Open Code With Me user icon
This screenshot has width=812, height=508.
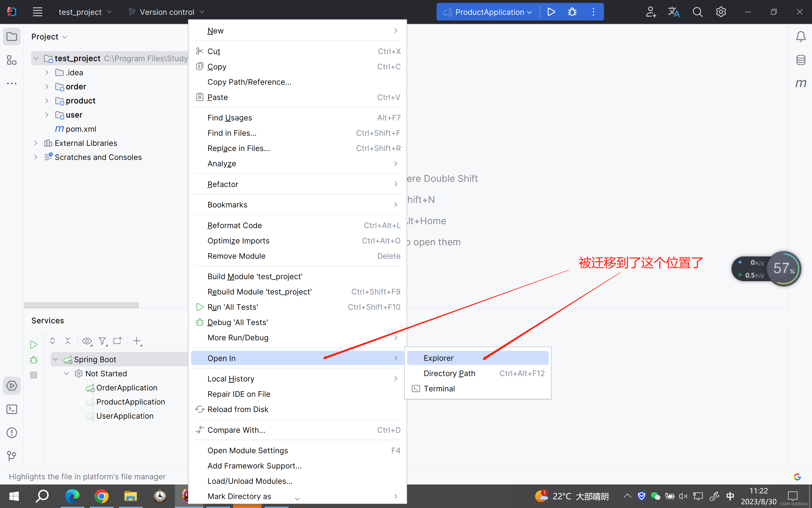click(651, 12)
